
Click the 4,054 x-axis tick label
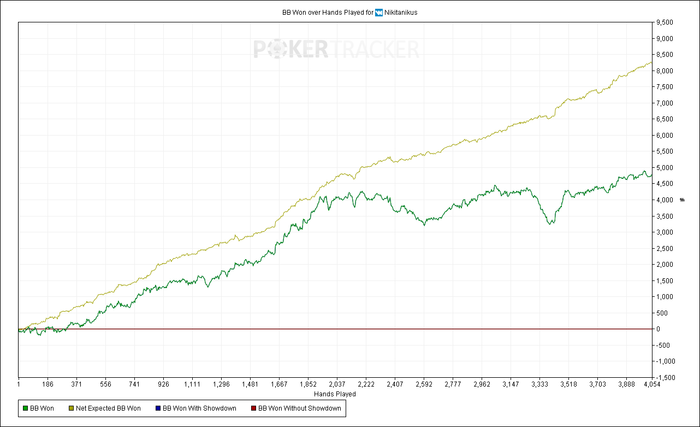point(652,384)
